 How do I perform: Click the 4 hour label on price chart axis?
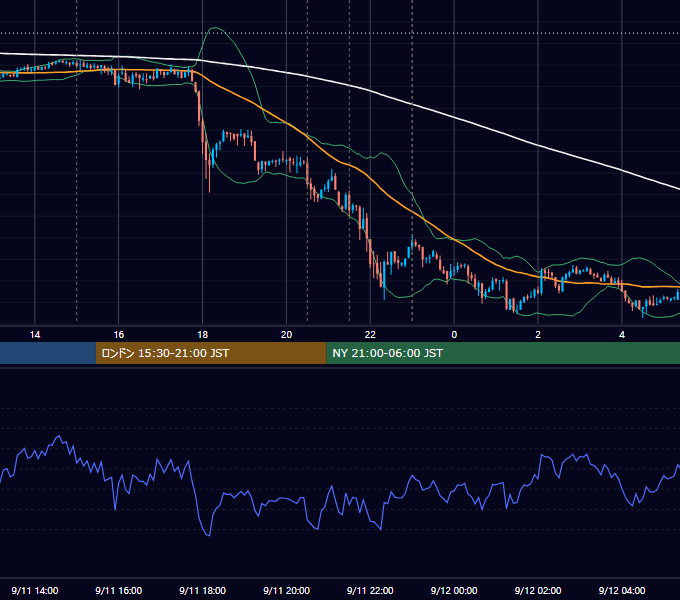pos(622,335)
